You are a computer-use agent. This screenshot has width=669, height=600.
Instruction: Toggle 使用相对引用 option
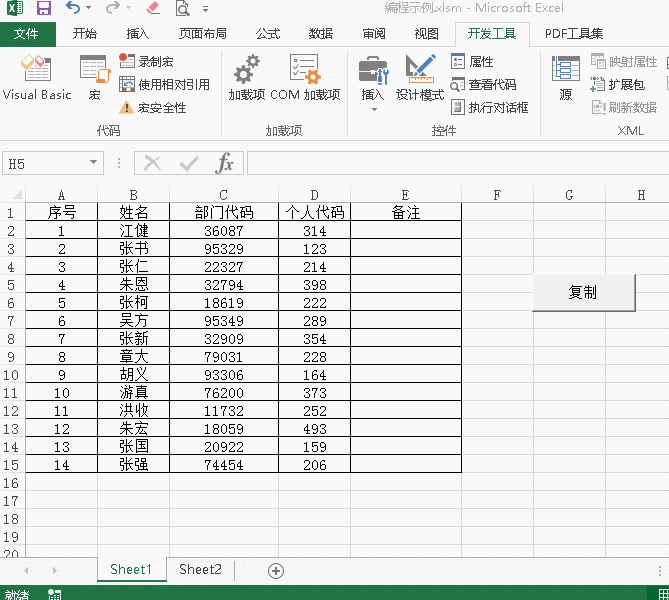[x=164, y=84]
